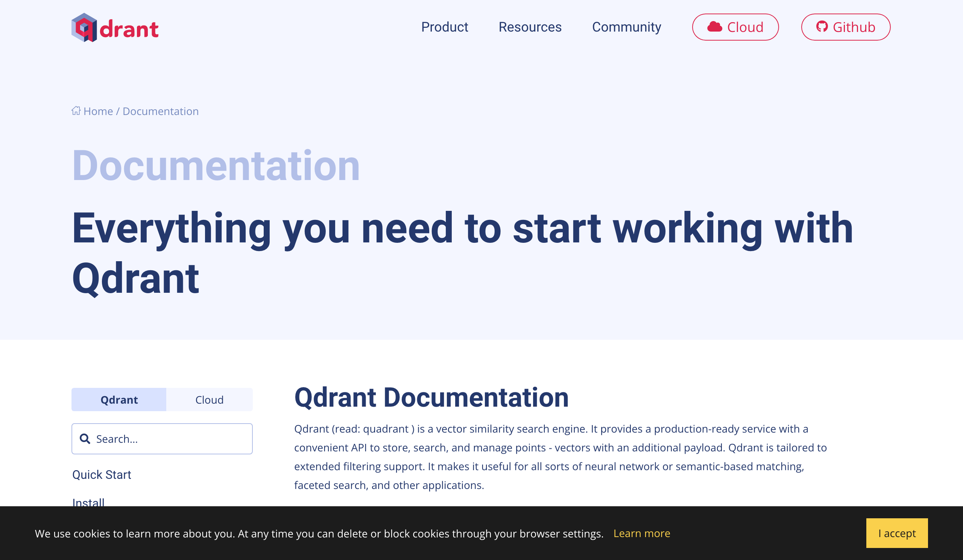963x560 pixels.
Task: Open the Resources menu
Action: (530, 27)
